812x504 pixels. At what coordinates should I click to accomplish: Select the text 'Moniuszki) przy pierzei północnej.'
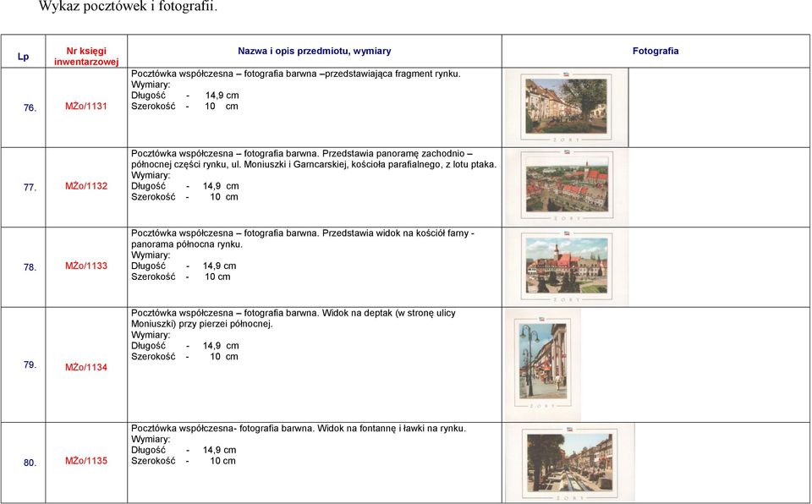[202, 324]
